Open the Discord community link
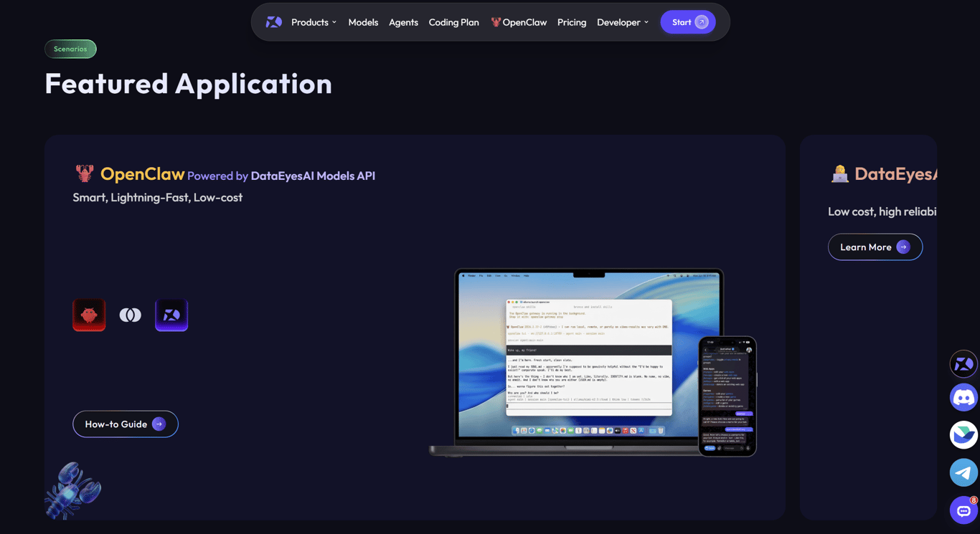This screenshot has height=534, width=980. (963, 397)
